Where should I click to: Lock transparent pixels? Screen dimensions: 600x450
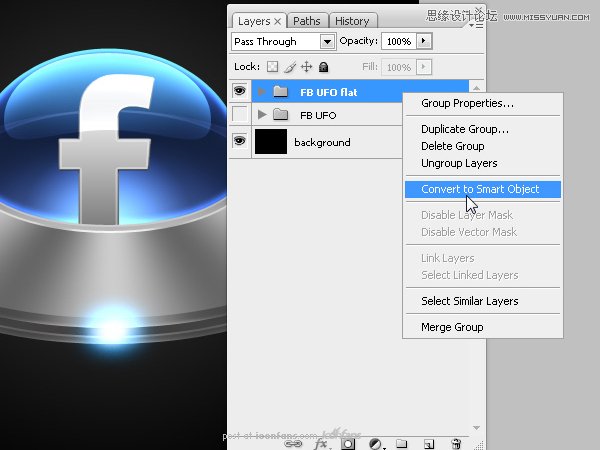(273, 67)
